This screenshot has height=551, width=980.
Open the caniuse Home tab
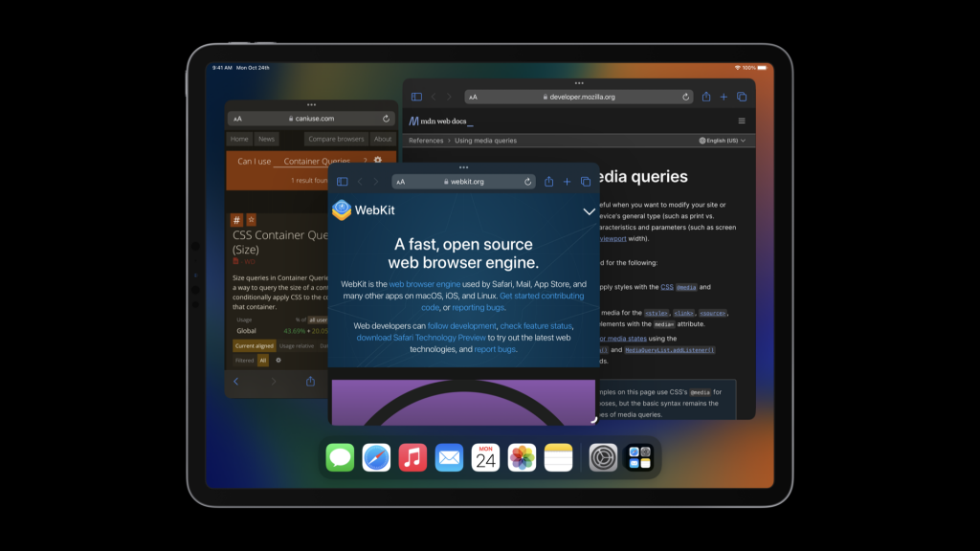pyautogui.click(x=239, y=140)
